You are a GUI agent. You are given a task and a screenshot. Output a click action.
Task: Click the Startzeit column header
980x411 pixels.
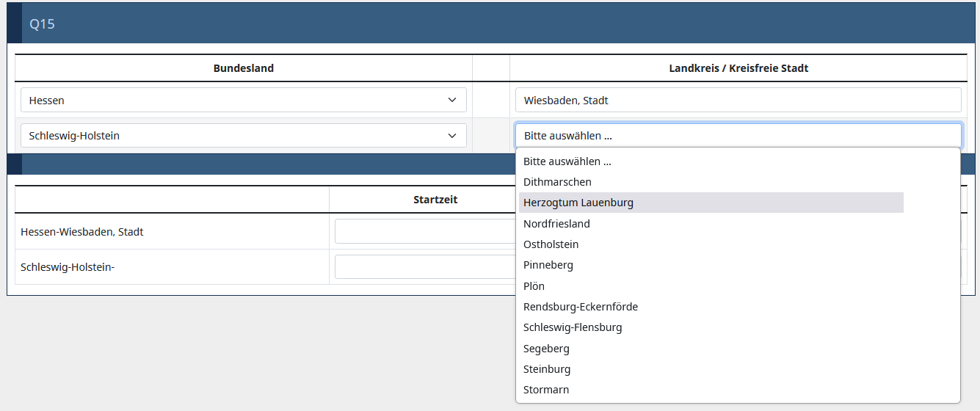pyautogui.click(x=435, y=200)
